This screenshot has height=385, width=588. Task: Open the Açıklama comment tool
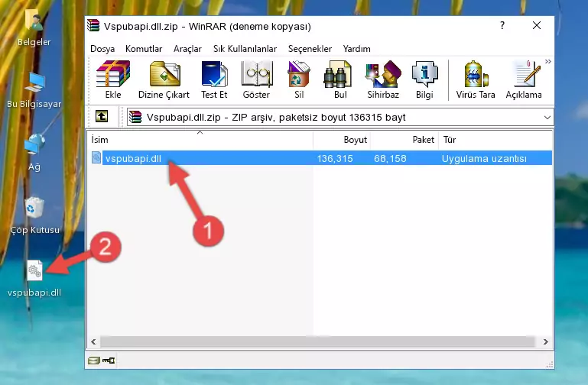(524, 79)
